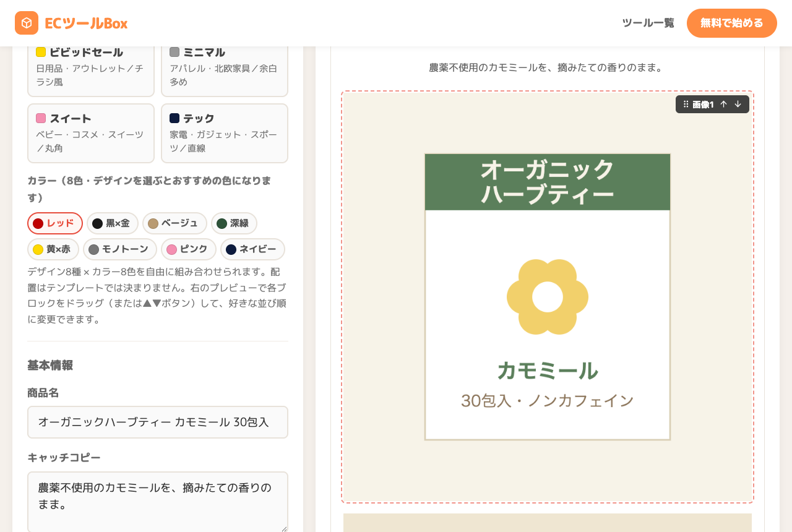Click into the キャッチコピー text area

tap(158, 502)
